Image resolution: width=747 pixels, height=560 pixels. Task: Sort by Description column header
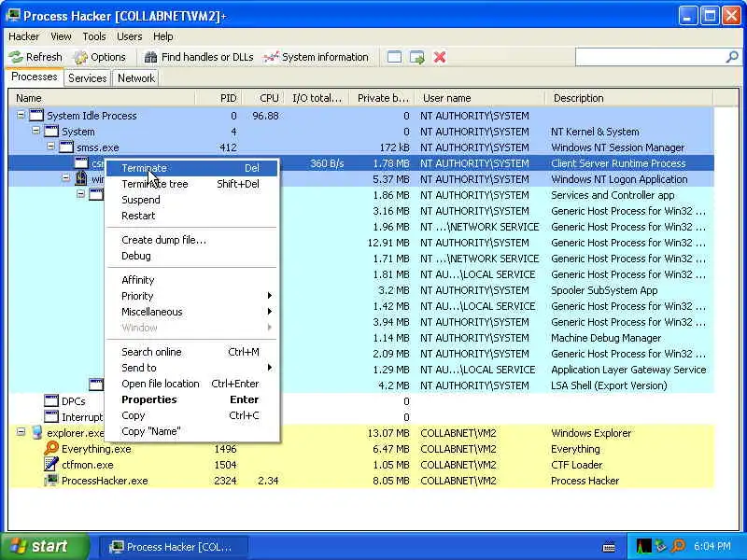[629, 98]
